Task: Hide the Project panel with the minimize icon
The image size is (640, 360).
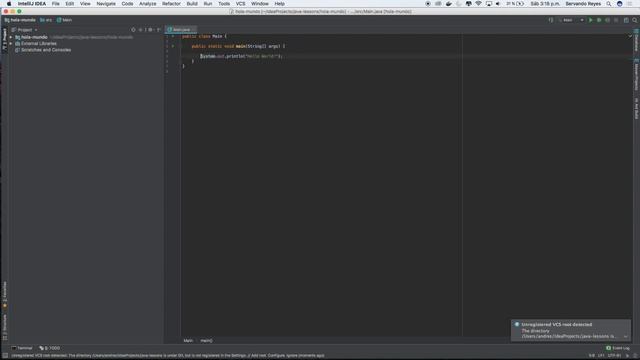Action: [x=159, y=30]
